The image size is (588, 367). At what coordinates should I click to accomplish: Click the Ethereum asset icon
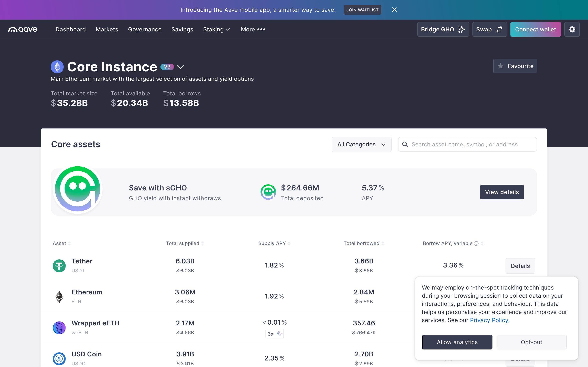pyautogui.click(x=59, y=297)
